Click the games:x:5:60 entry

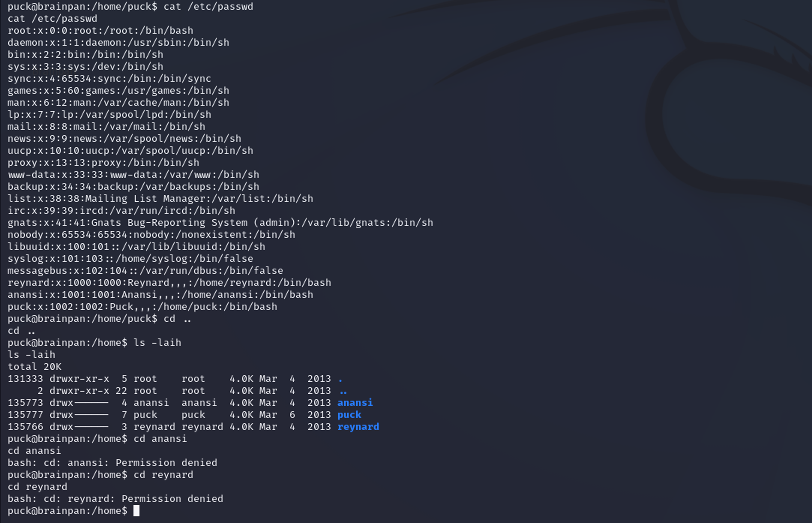coord(118,90)
